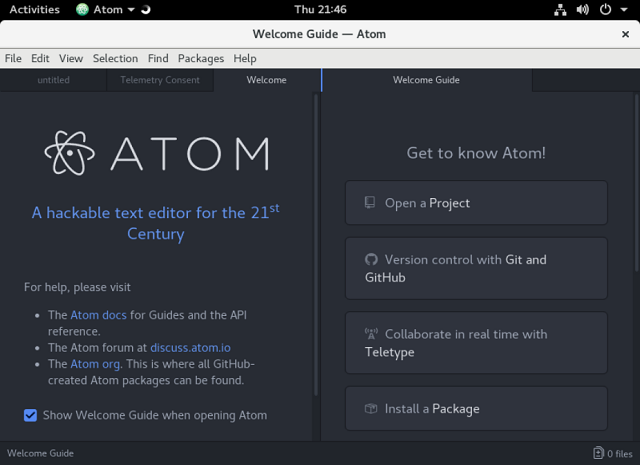Expand the Atom application menu arrow
640x465 pixels.
tap(131, 9)
